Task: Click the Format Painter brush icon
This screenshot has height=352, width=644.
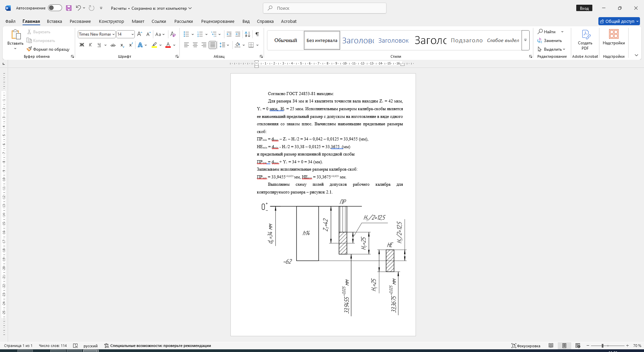Action: click(29, 49)
